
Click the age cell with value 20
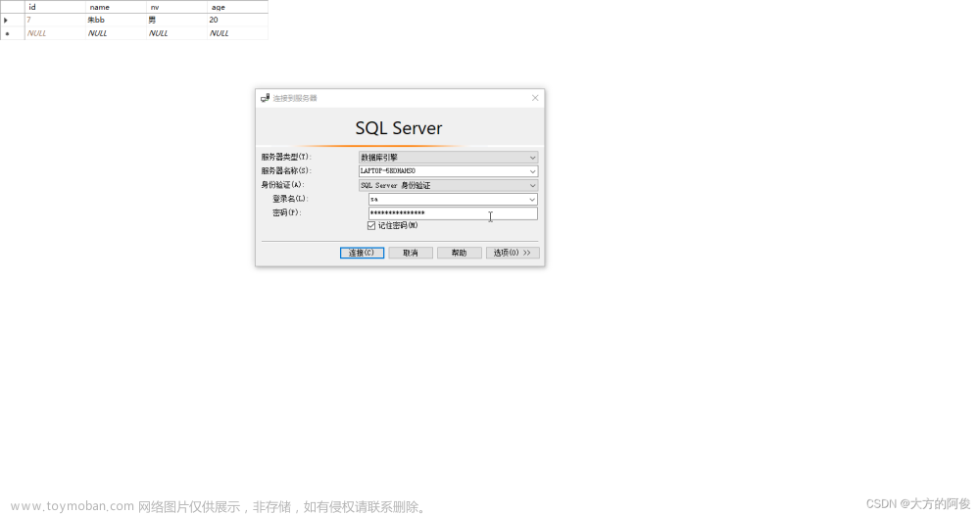[237, 20]
